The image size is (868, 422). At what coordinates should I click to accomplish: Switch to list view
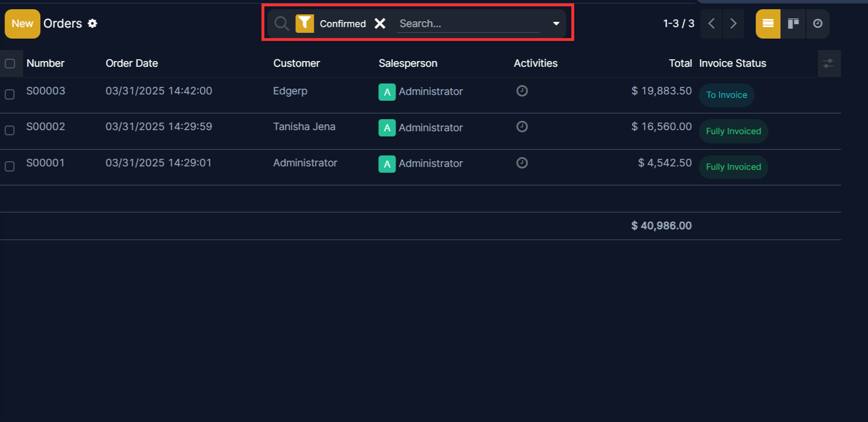coord(768,24)
